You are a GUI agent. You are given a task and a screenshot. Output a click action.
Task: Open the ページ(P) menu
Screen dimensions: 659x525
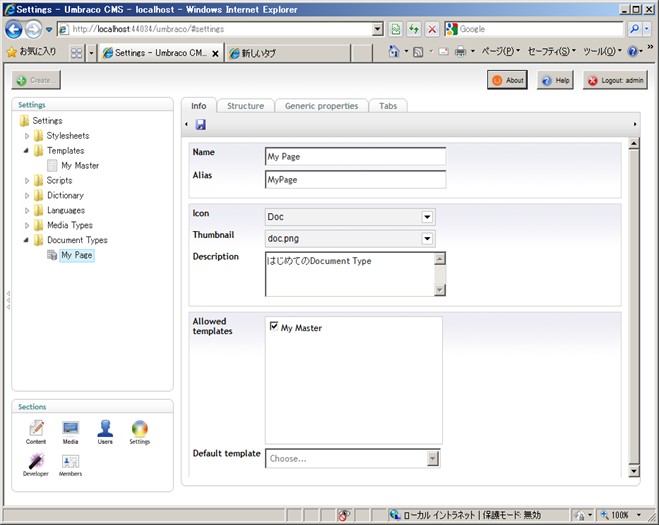[501, 51]
